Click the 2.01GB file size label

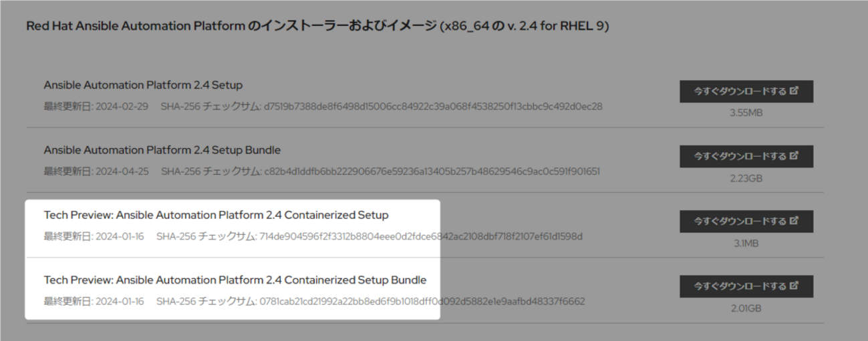[x=746, y=308]
